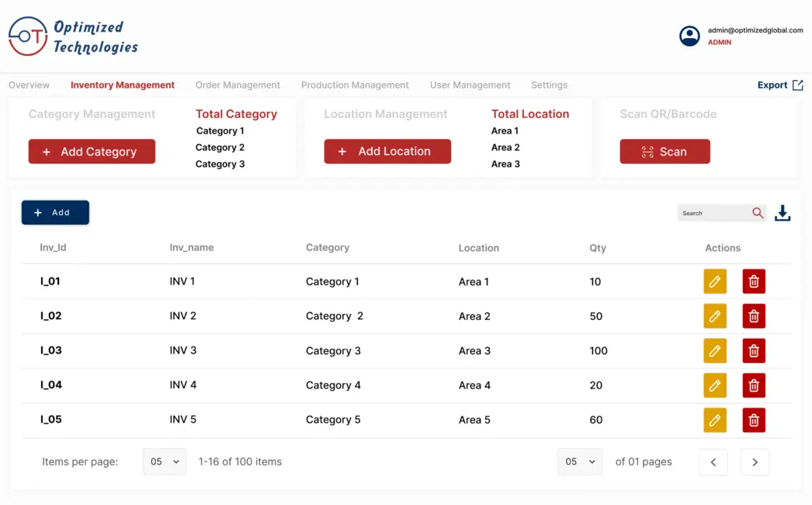The height and width of the screenshot is (505, 812).
Task: Click the Add Location button
Action: (387, 151)
